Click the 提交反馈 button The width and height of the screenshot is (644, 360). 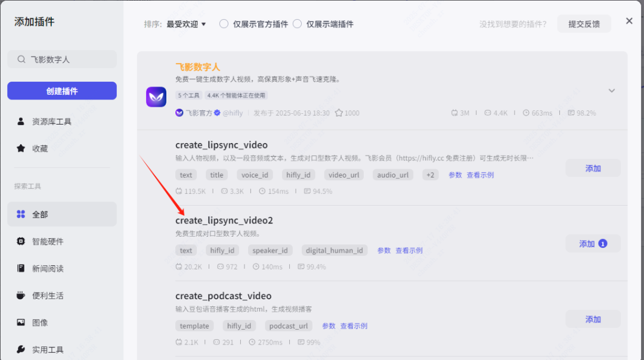(x=584, y=24)
